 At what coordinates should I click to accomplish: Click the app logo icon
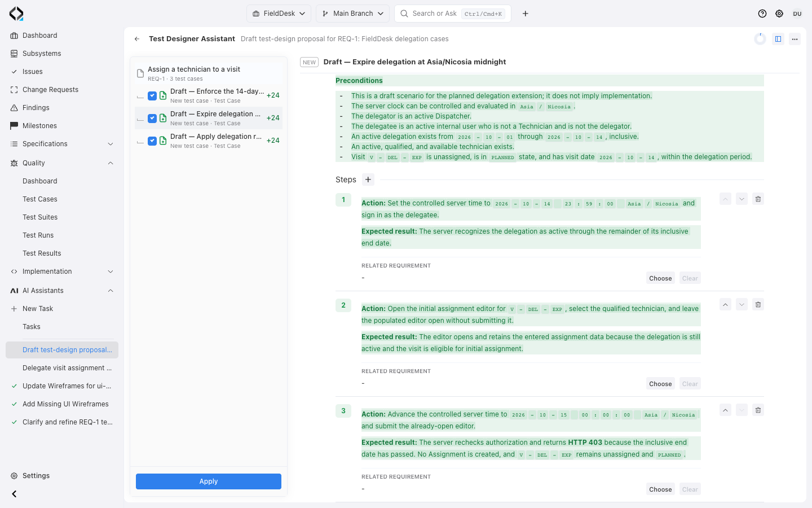(x=16, y=14)
